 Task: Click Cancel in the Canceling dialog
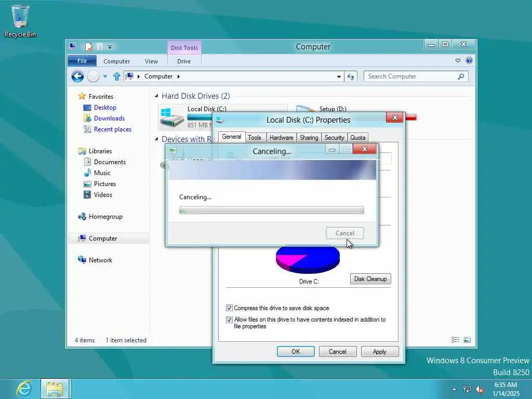345,233
